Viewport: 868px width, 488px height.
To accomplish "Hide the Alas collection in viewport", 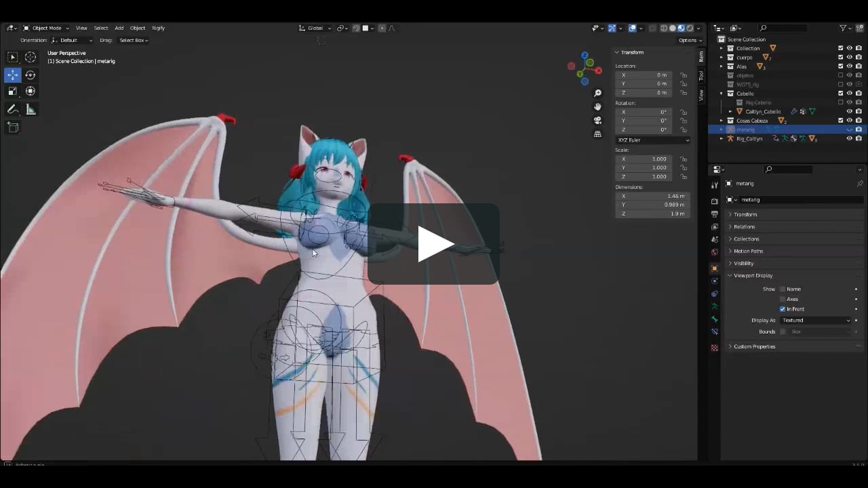I will 849,66.
